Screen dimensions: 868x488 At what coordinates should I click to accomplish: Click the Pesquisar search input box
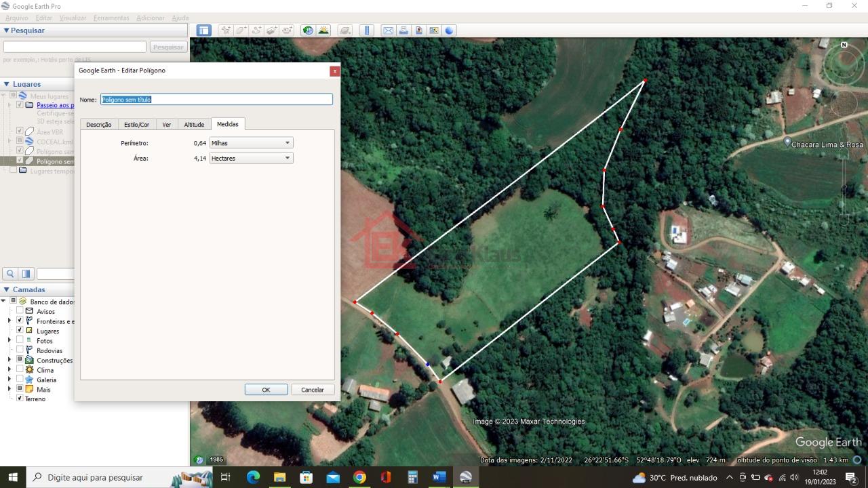[75, 47]
